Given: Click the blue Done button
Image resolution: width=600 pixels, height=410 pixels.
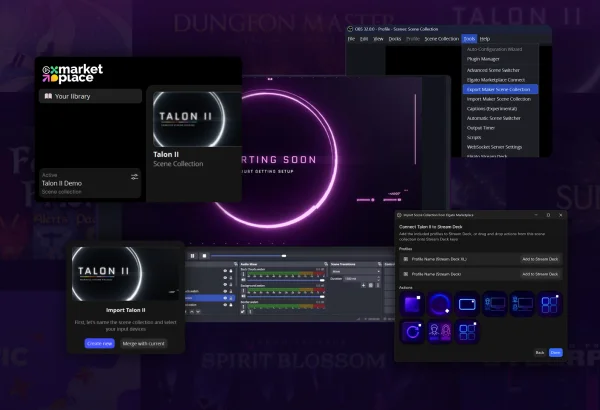Looking at the screenshot, I should pos(556,353).
